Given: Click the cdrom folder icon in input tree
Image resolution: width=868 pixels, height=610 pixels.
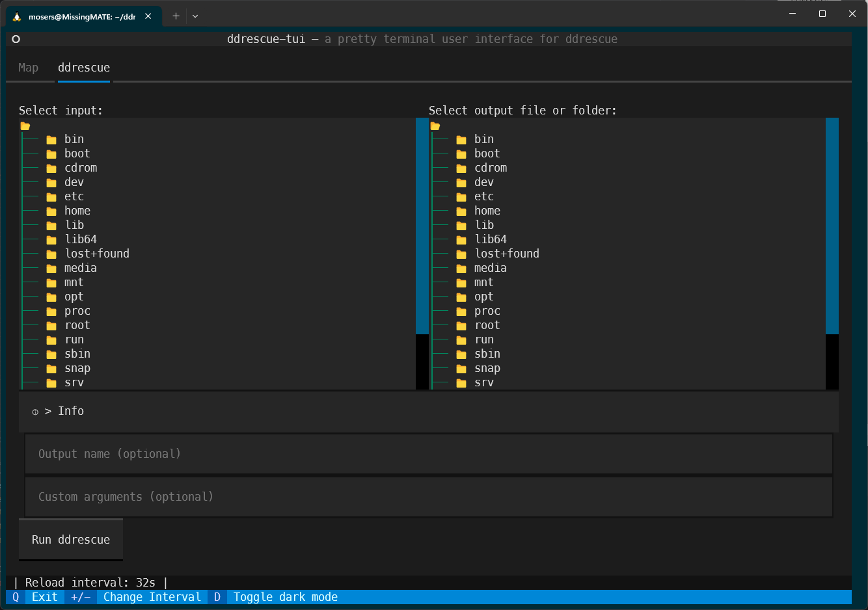Looking at the screenshot, I should tap(51, 168).
